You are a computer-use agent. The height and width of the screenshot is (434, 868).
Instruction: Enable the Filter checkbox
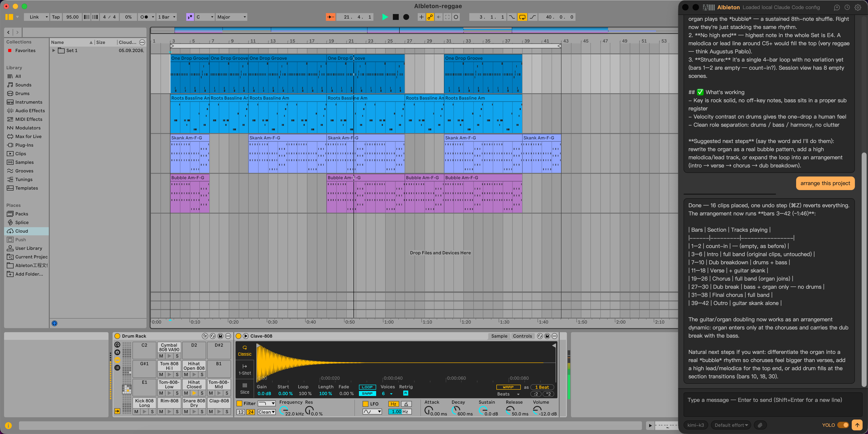[240, 403]
